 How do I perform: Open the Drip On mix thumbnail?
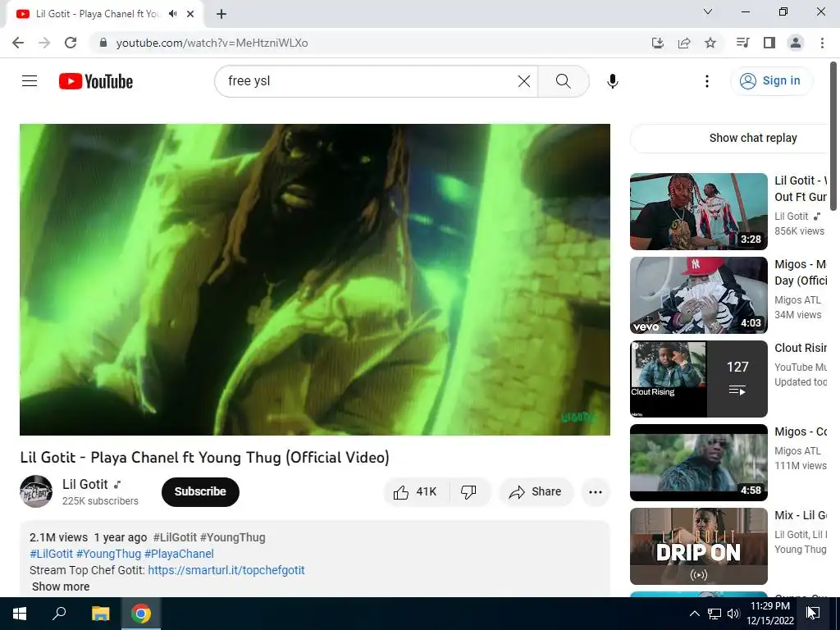[x=699, y=546]
